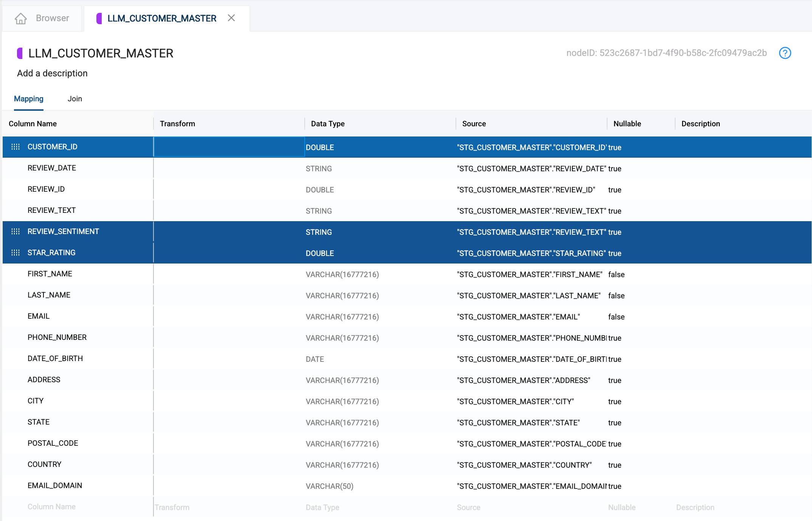Viewport: 812px width, 521px height.
Task: Click Transform cell of CUSTOMER_ID row
Action: point(229,147)
